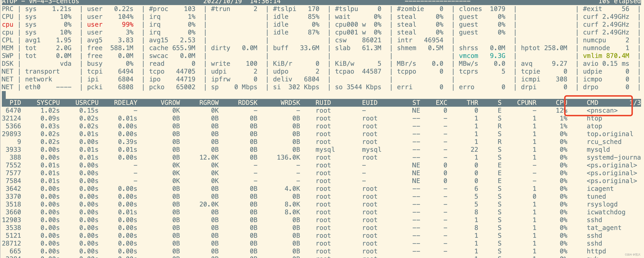Click the RDDSK column header
This screenshot has width=644, height=258.
pos(248,103)
